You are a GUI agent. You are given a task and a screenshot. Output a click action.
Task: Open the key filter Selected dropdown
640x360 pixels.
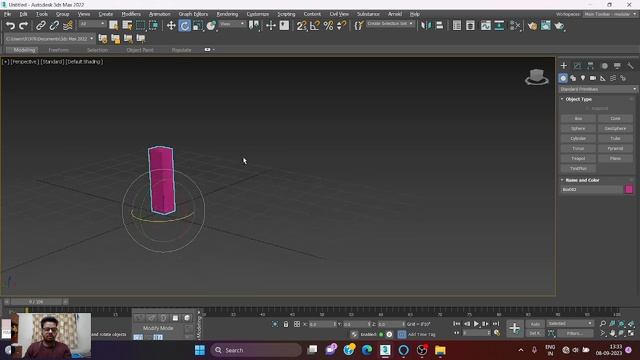pyautogui.click(x=570, y=324)
